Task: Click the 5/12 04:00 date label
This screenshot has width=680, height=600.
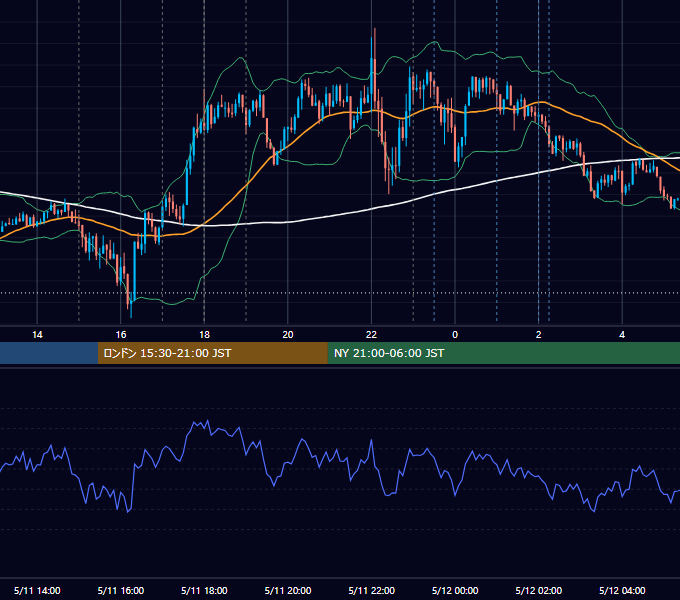Action: click(x=622, y=590)
